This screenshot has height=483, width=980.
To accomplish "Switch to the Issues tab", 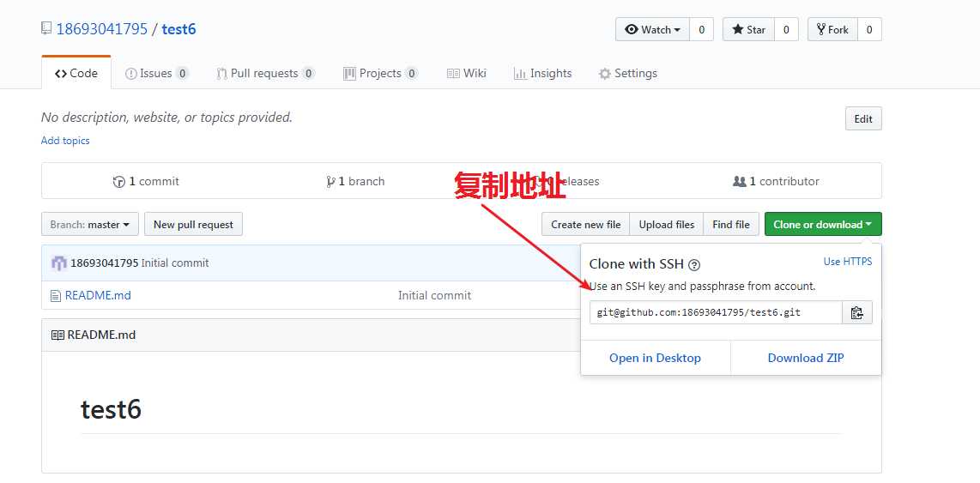I will (156, 73).
